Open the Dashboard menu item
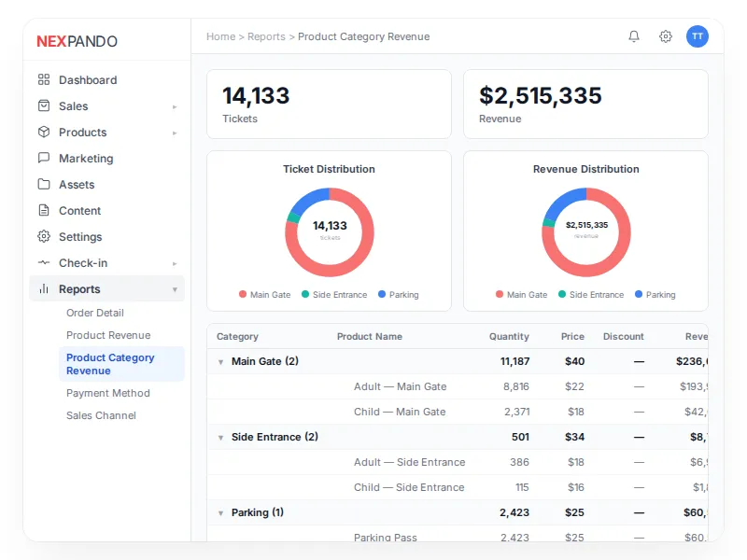The height and width of the screenshot is (560, 747). (106, 79)
